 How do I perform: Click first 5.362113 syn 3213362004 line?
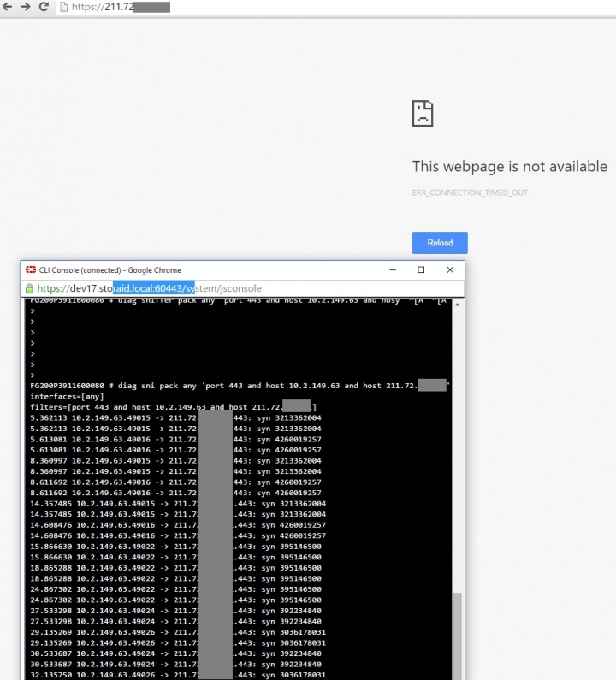coord(175,418)
